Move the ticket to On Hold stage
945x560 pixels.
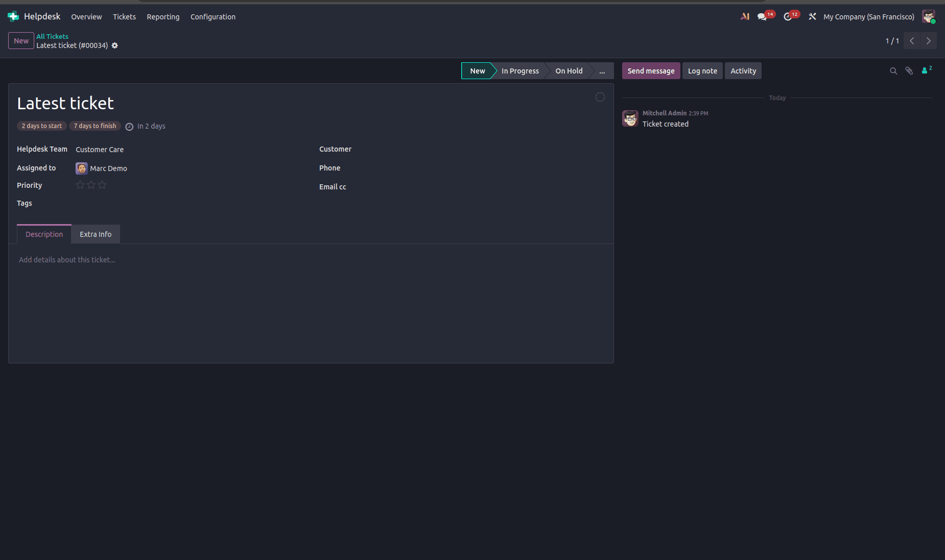click(x=569, y=71)
